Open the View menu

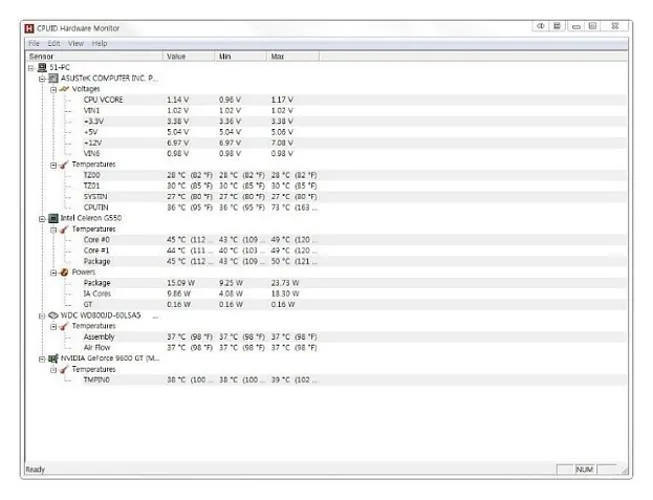76,43
